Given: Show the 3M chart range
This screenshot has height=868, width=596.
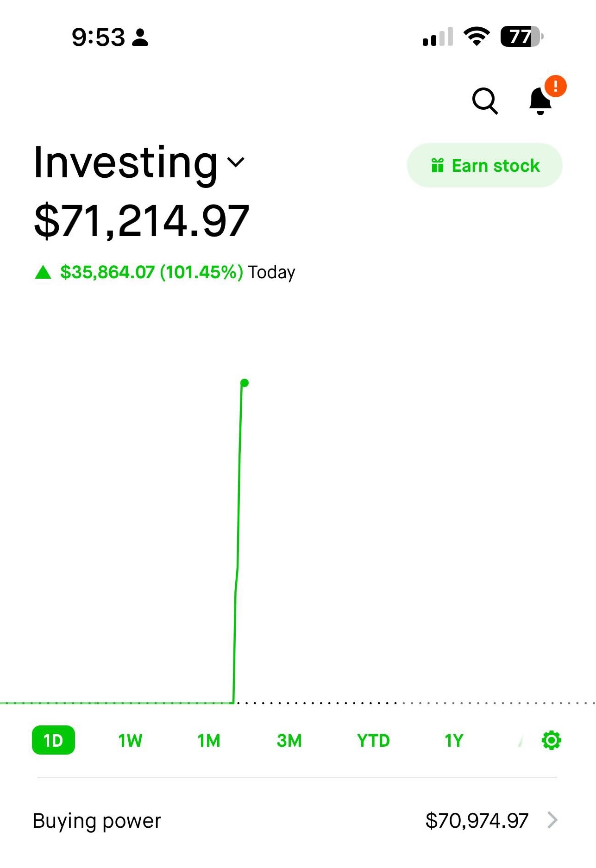Looking at the screenshot, I should point(289,741).
